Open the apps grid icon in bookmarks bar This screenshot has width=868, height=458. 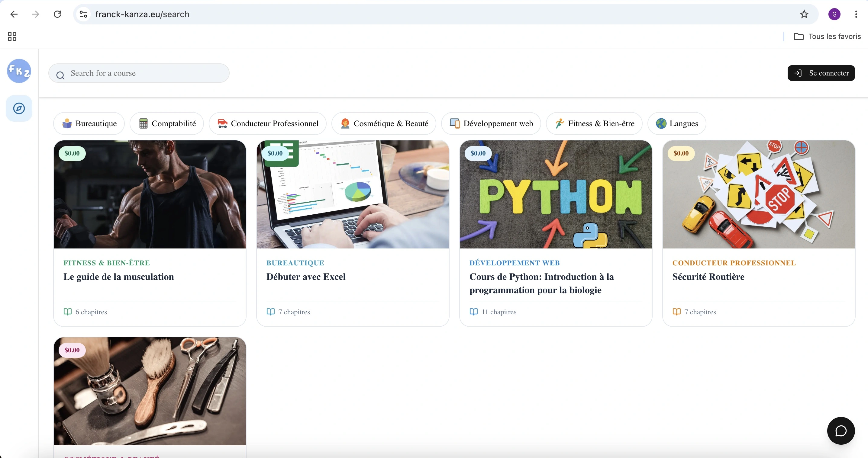point(12,36)
